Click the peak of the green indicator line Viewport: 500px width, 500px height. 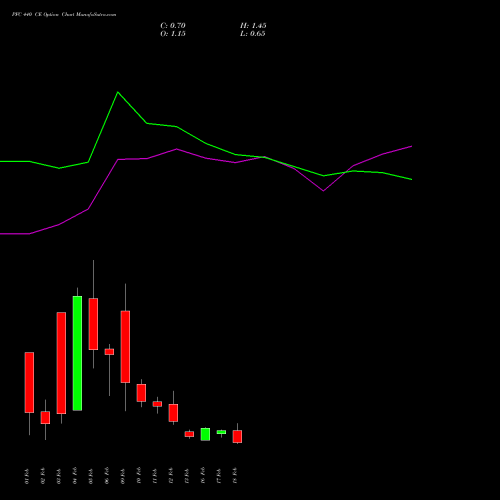click(x=118, y=92)
